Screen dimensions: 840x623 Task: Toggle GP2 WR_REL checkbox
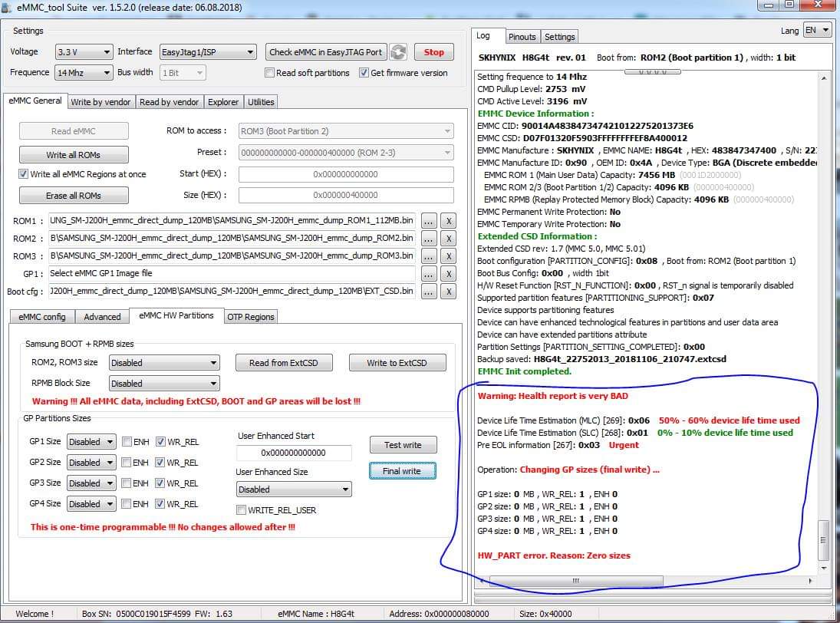pos(160,463)
